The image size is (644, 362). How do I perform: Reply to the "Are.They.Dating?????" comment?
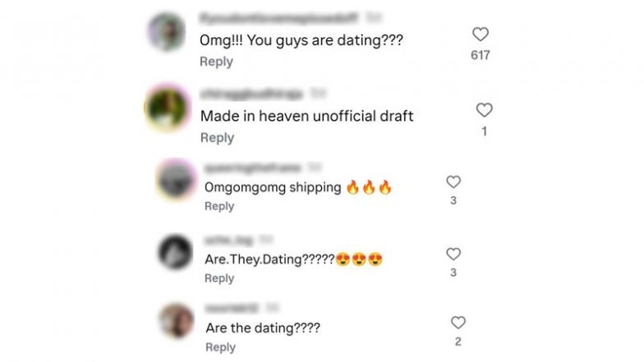click(x=219, y=278)
